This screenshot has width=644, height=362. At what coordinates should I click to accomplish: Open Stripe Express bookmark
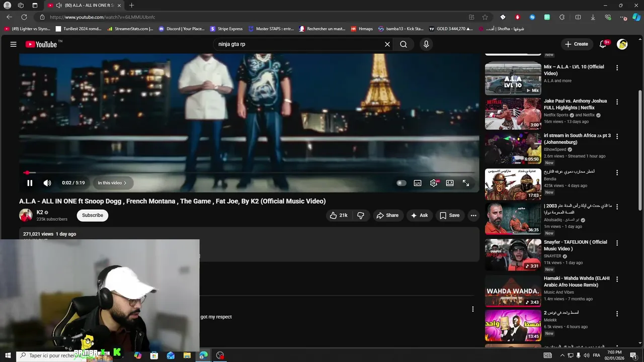coord(226,29)
